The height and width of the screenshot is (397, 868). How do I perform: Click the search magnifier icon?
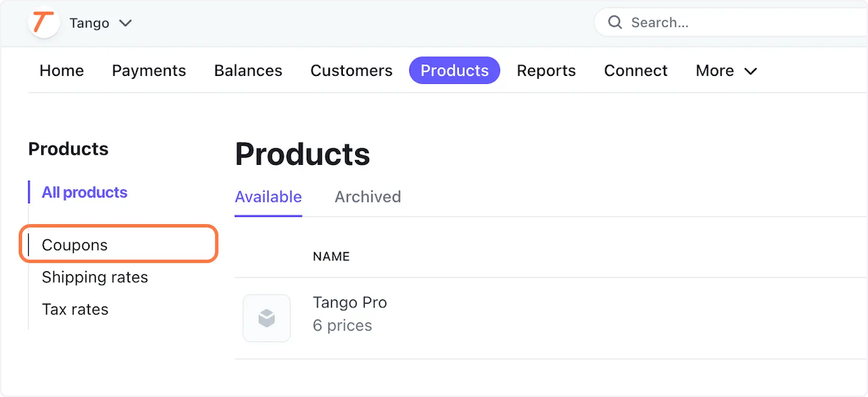click(x=615, y=22)
